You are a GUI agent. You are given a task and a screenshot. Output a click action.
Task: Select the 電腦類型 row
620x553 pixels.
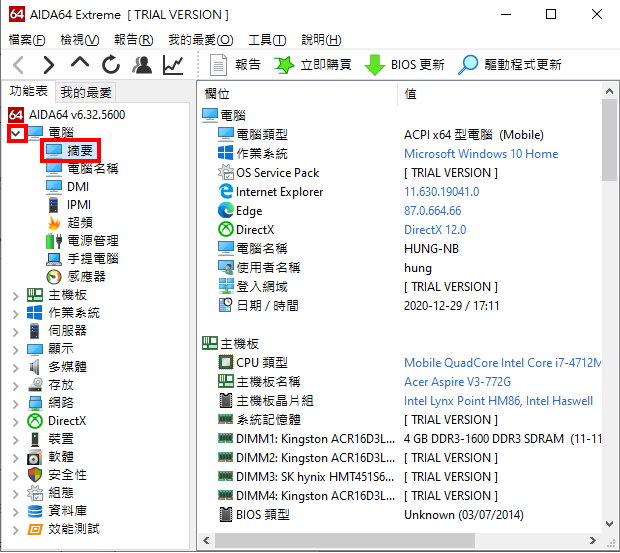(401, 135)
